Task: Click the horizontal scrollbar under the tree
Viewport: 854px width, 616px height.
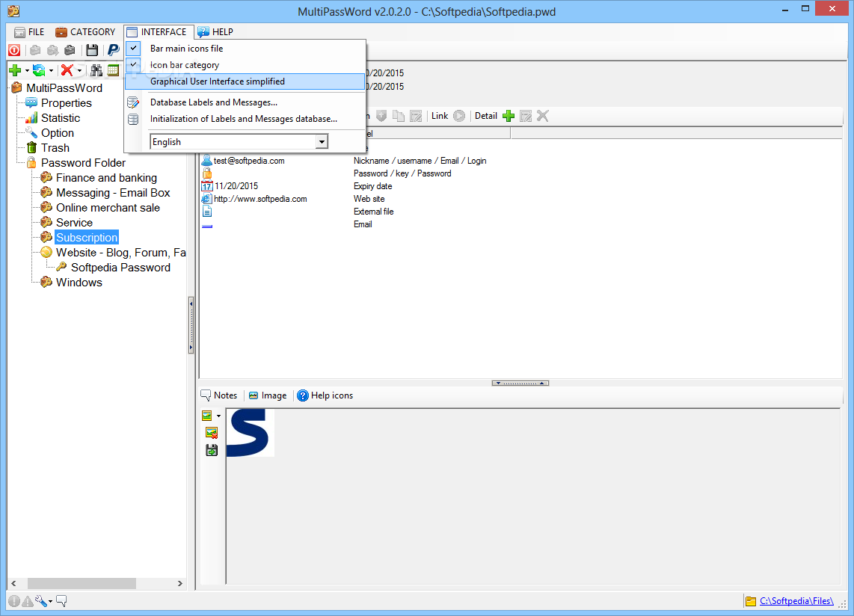Action: [x=82, y=583]
